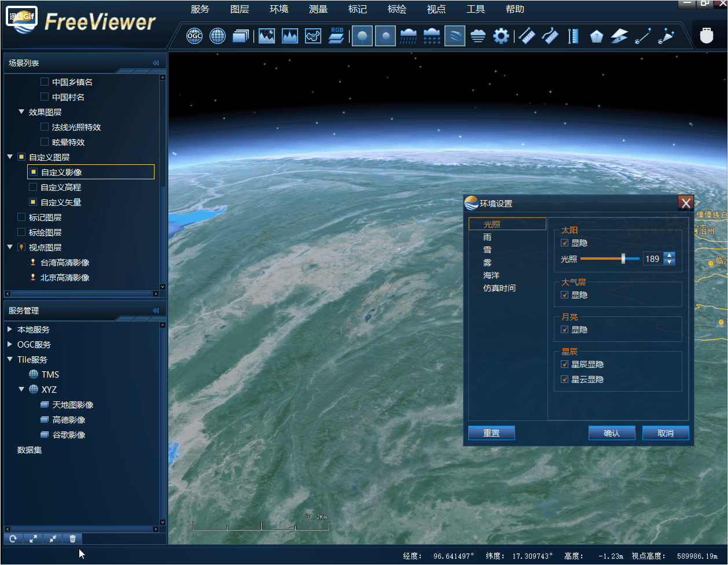This screenshot has width=728, height=565.
Task: Click the mountain peaks elevation icon
Action: click(x=290, y=36)
